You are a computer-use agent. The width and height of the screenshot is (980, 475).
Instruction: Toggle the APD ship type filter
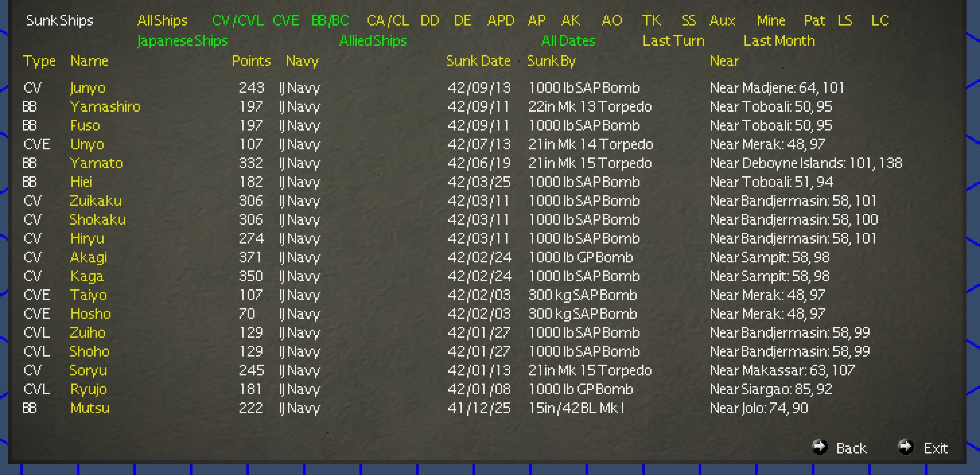pyautogui.click(x=501, y=20)
